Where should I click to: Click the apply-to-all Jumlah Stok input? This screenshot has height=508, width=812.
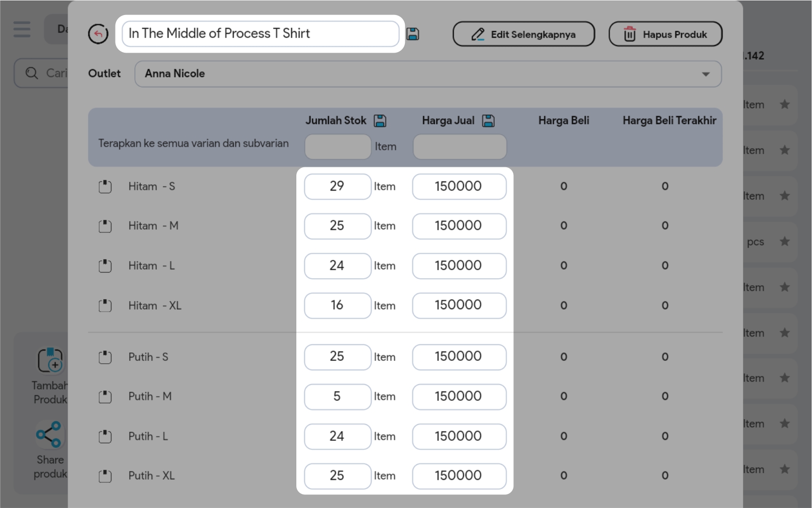pyautogui.click(x=337, y=147)
